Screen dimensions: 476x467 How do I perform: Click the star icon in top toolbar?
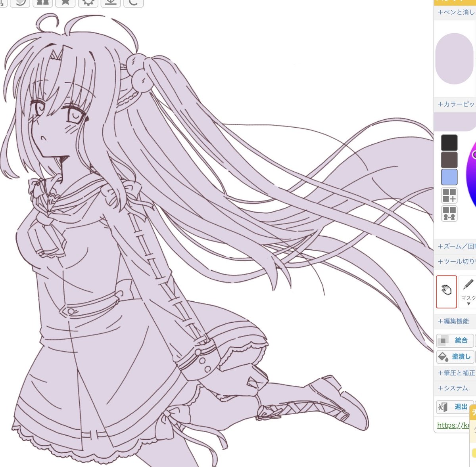click(65, 2)
